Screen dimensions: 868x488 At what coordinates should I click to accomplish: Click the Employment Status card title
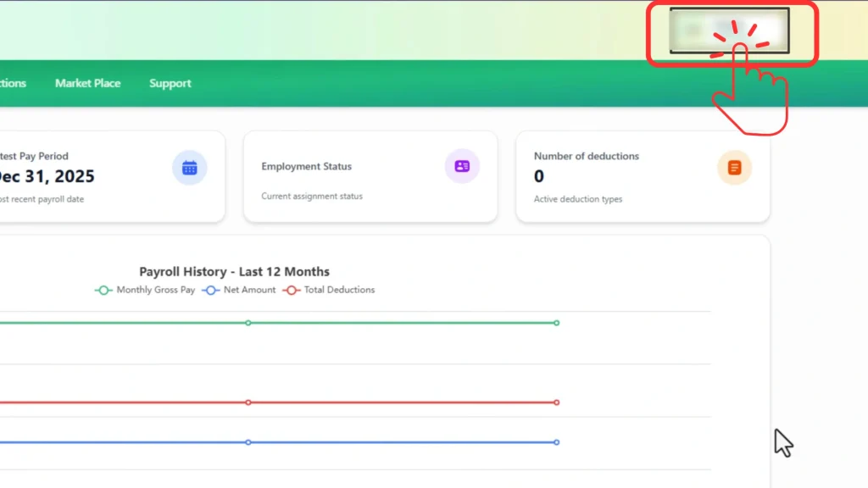point(306,166)
